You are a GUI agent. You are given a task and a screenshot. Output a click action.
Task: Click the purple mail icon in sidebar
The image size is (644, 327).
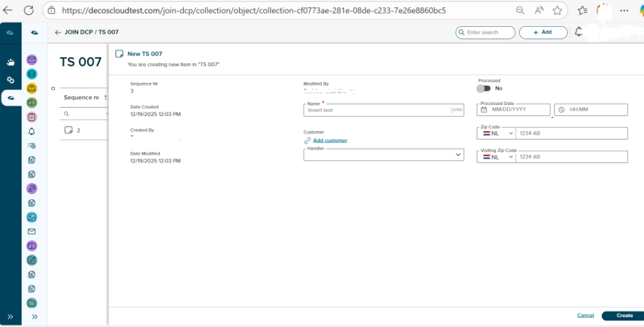pos(32,59)
